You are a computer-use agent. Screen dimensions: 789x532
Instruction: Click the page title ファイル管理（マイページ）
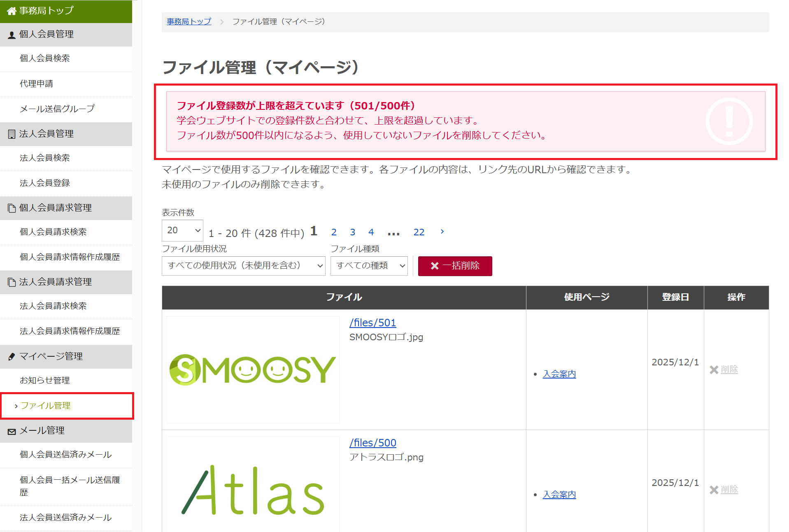click(261, 67)
